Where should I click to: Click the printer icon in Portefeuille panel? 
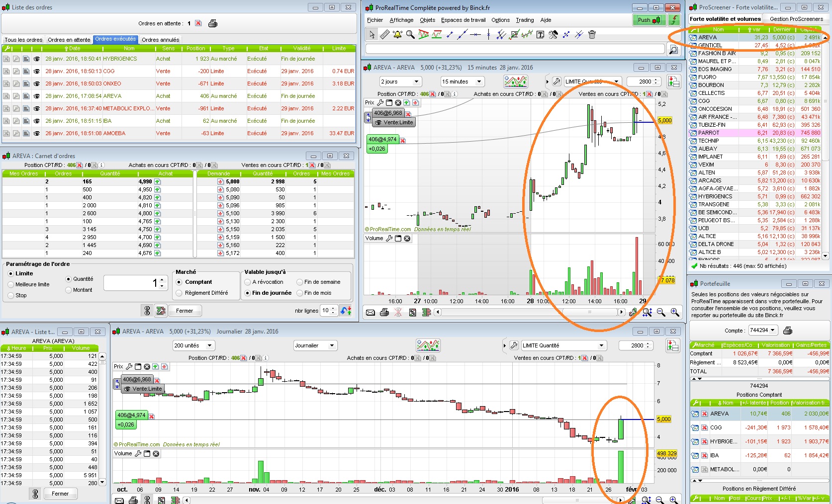pos(787,331)
